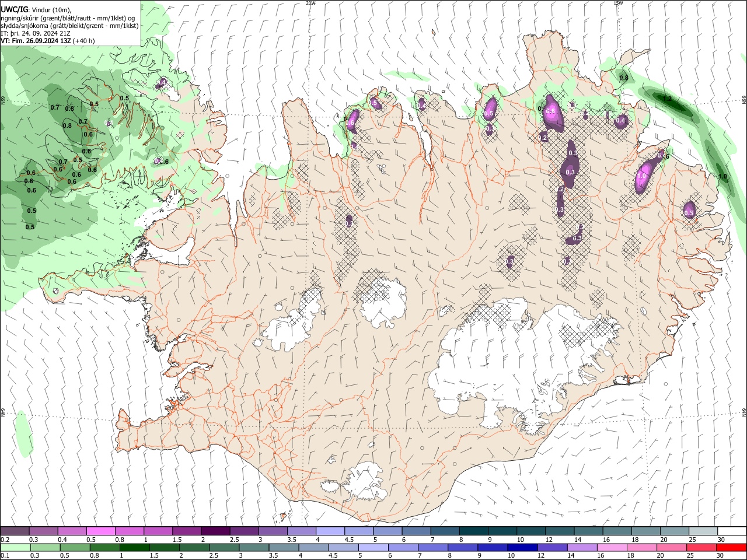Click the '0.2' label under top legend row
747x560 pixels.
(x=5, y=540)
